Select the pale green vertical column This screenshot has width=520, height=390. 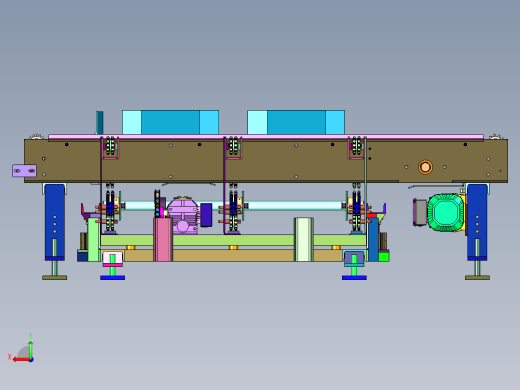click(304, 239)
